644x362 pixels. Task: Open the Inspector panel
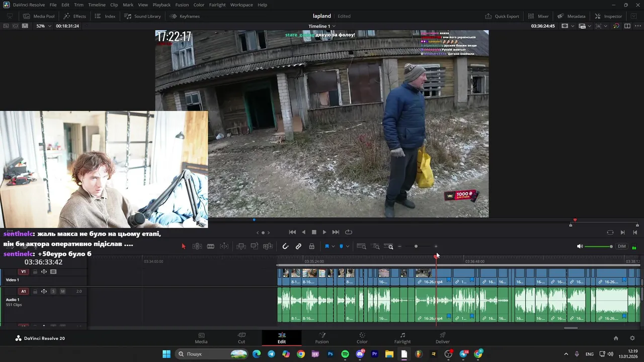pyautogui.click(x=608, y=16)
